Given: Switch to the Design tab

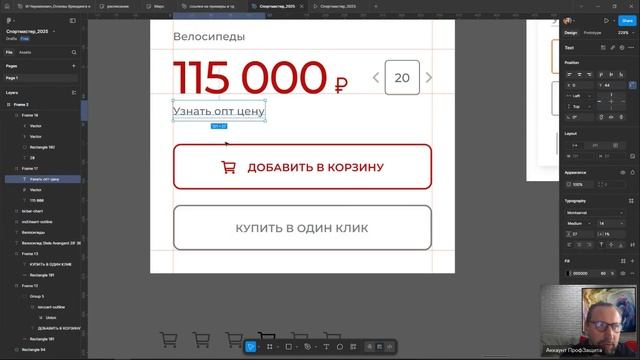Looking at the screenshot, I should point(571,33).
